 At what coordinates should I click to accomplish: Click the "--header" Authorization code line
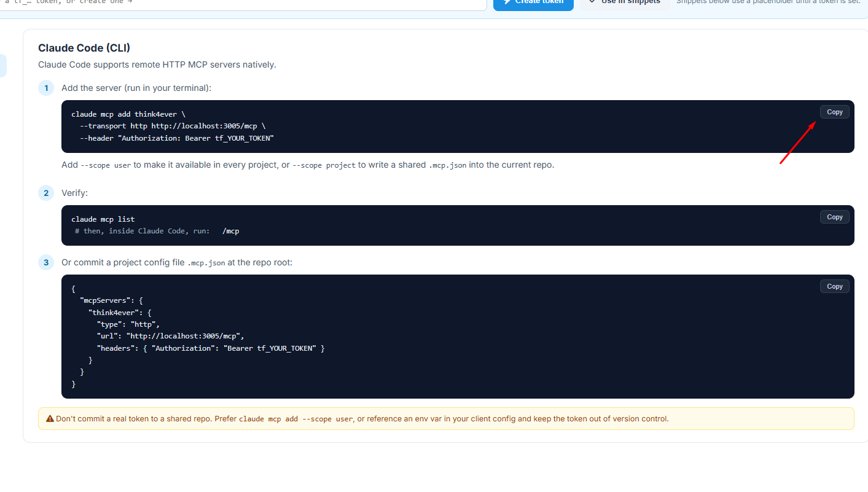click(177, 138)
